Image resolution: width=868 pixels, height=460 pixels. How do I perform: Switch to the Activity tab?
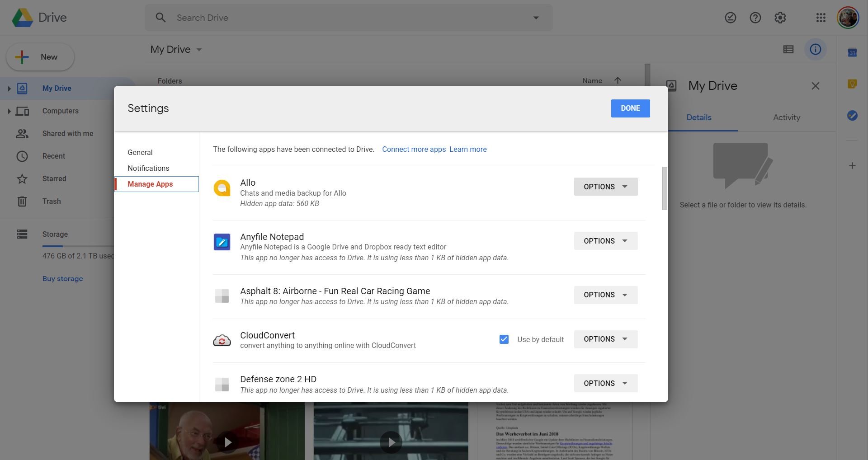click(x=786, y=117)
